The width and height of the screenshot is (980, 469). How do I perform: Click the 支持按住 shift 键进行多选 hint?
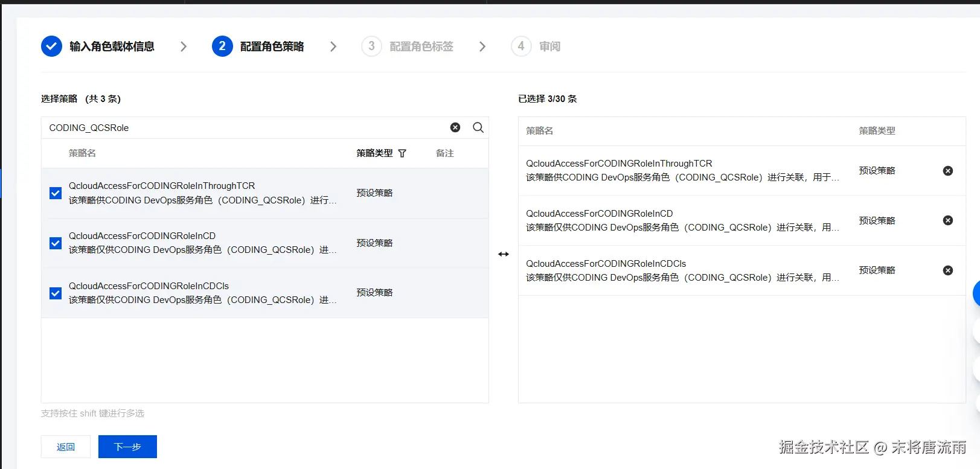coord(92,413)
